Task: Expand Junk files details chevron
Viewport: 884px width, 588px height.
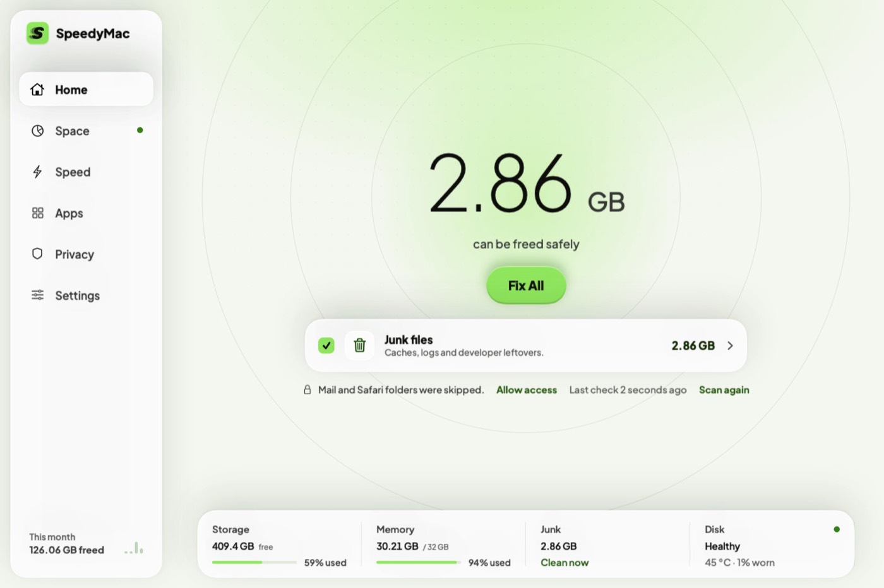Action: (x=730, y=346)
